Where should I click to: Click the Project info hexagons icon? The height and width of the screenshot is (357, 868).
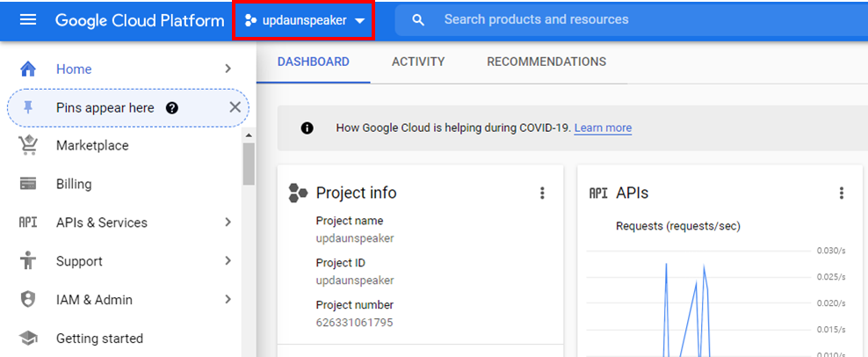(x=298, y=193)
